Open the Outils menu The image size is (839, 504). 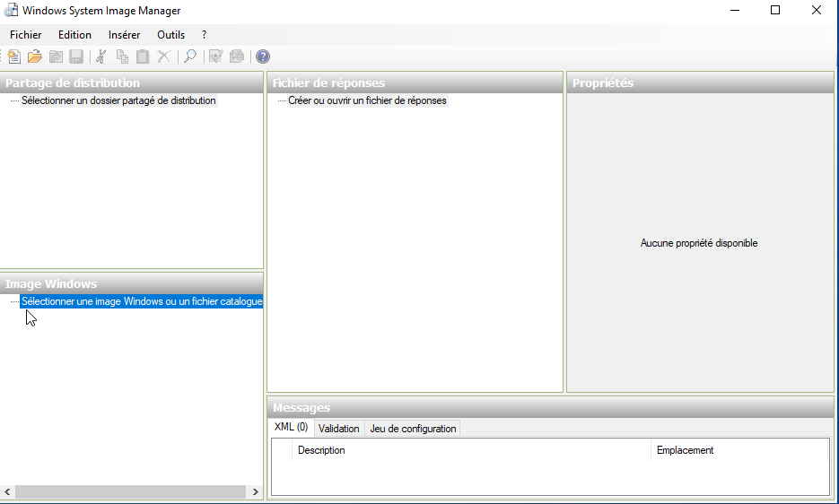click(x=170, y=35)
